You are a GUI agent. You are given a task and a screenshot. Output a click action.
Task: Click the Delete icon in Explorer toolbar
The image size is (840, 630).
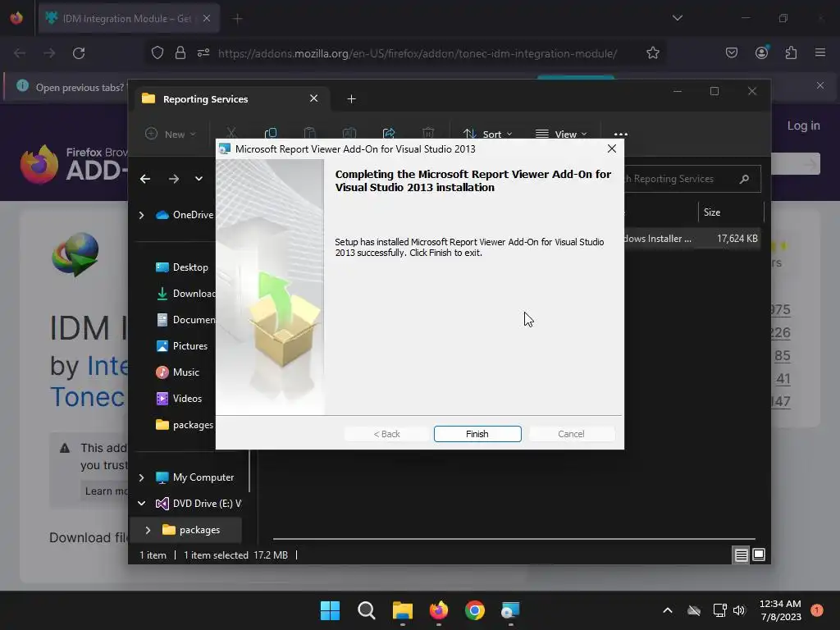click(428, 134)
